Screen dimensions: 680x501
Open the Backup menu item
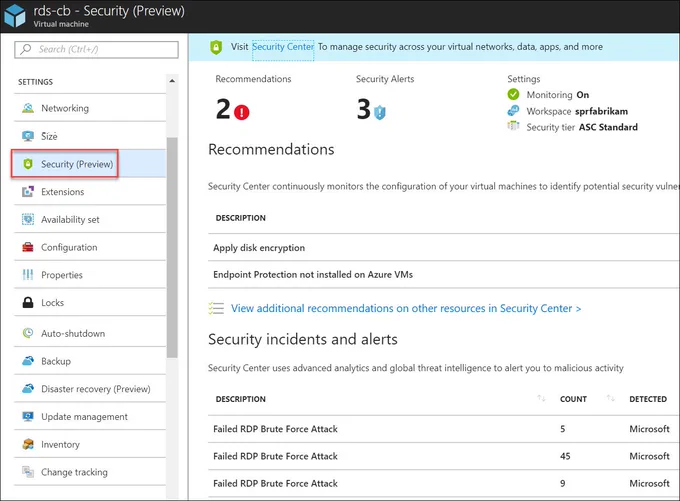point(90,361)
